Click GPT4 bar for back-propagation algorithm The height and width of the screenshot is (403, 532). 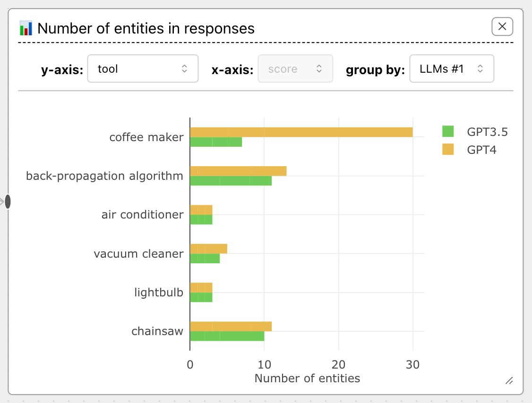pos(238,171)
